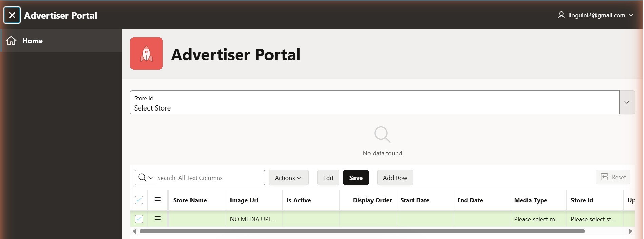Click the empty Store Name cell in new row

click(197, 219)
